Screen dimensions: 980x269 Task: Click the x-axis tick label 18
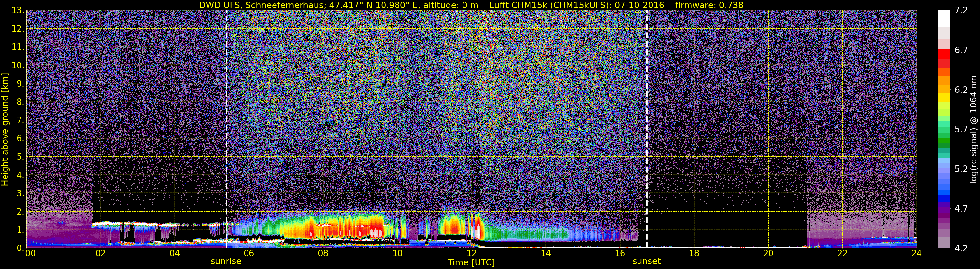694,253
